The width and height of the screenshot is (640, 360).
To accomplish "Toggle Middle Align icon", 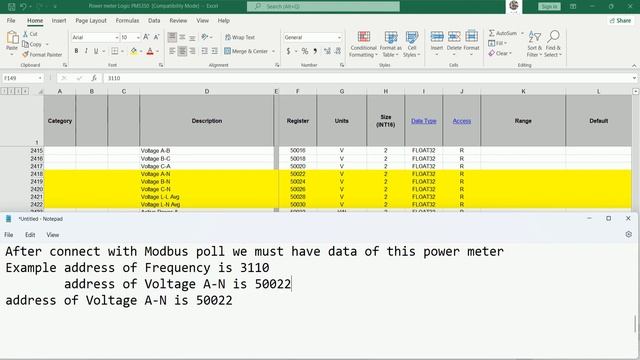I will pyautogui.click(x=182, y=37).
